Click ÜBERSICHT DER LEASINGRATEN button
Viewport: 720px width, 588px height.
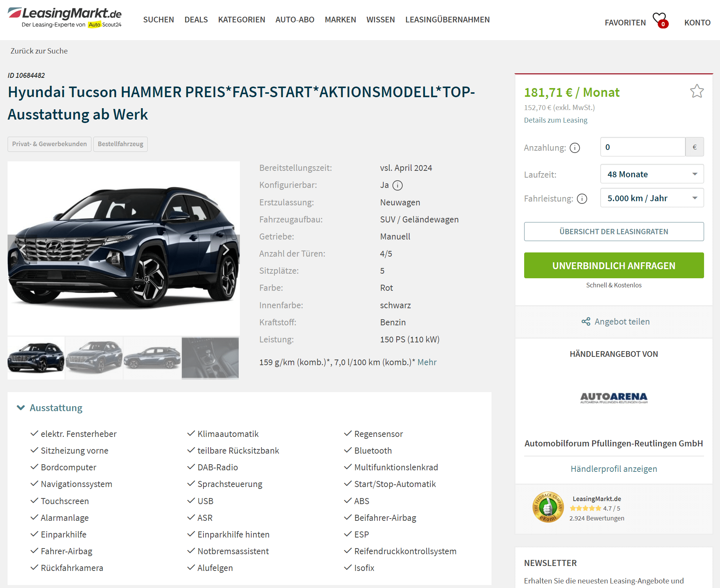614,232
